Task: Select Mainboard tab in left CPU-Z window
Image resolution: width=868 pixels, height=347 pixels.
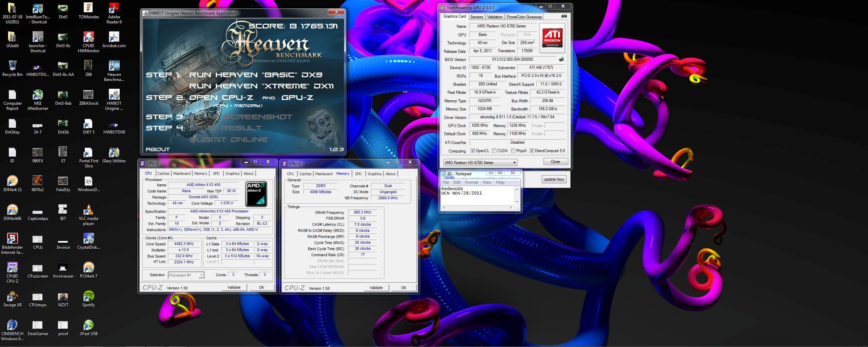Action: pos(182,173)
